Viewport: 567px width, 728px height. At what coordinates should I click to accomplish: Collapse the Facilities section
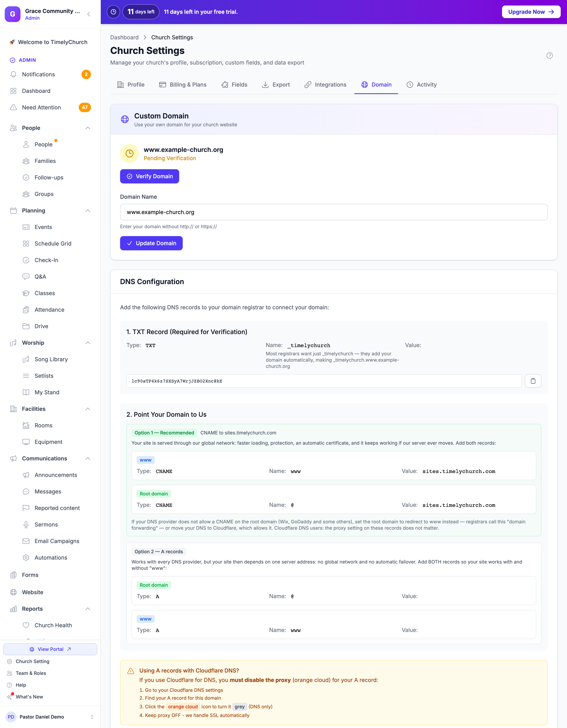pyautogui.click(x=88, y=409)
